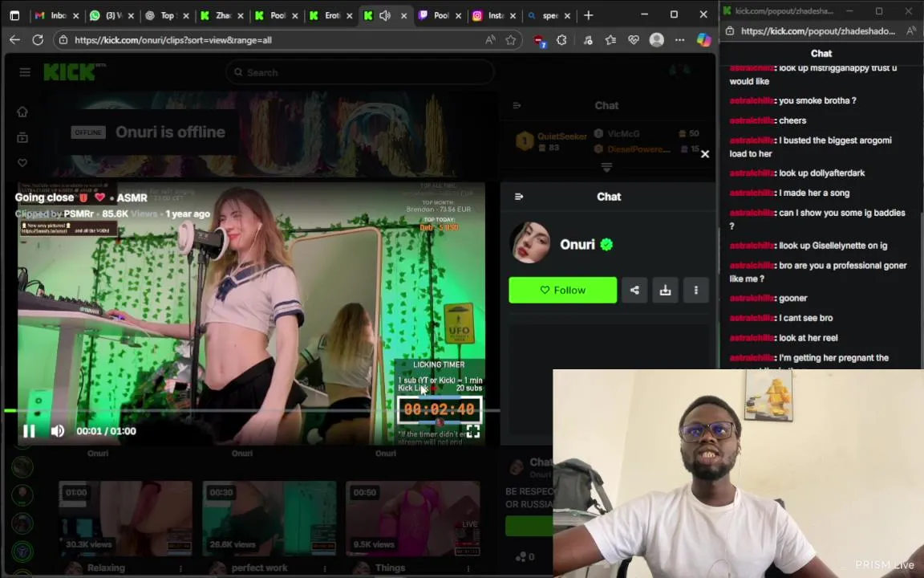This screenshot has height=578, width=924.
Task: Switch to the Twitch Pool tab
Action: 440,15
